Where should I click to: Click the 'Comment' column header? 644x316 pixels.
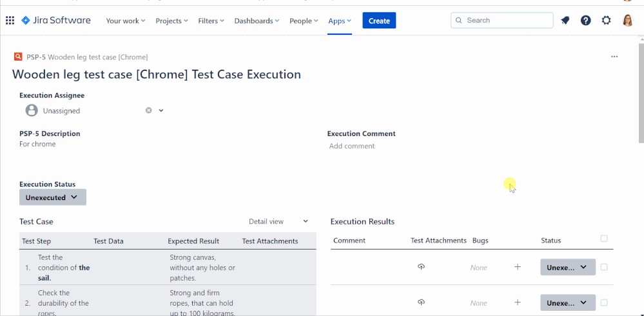point(349,241)
